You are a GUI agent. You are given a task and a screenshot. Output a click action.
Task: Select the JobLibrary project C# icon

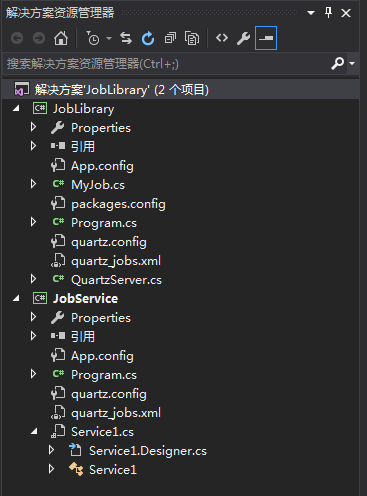click(40, 108)
